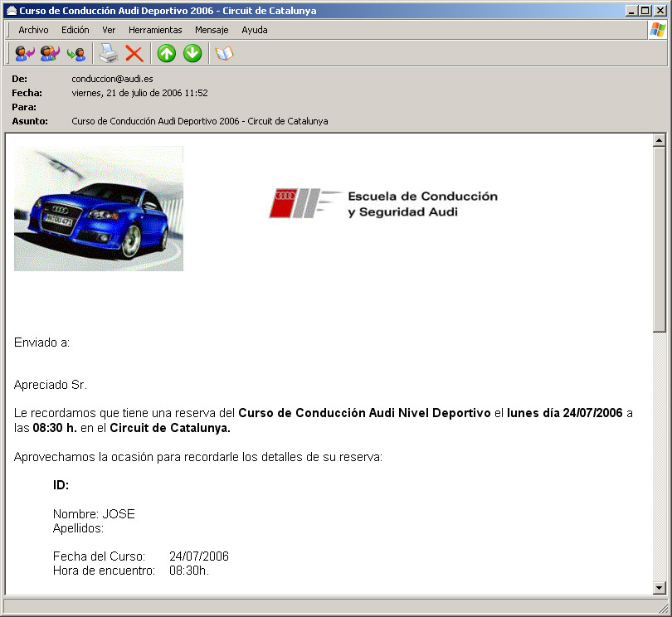Click the Reply to sender icon
Screen dimensions: 672x617
[24, 54]
